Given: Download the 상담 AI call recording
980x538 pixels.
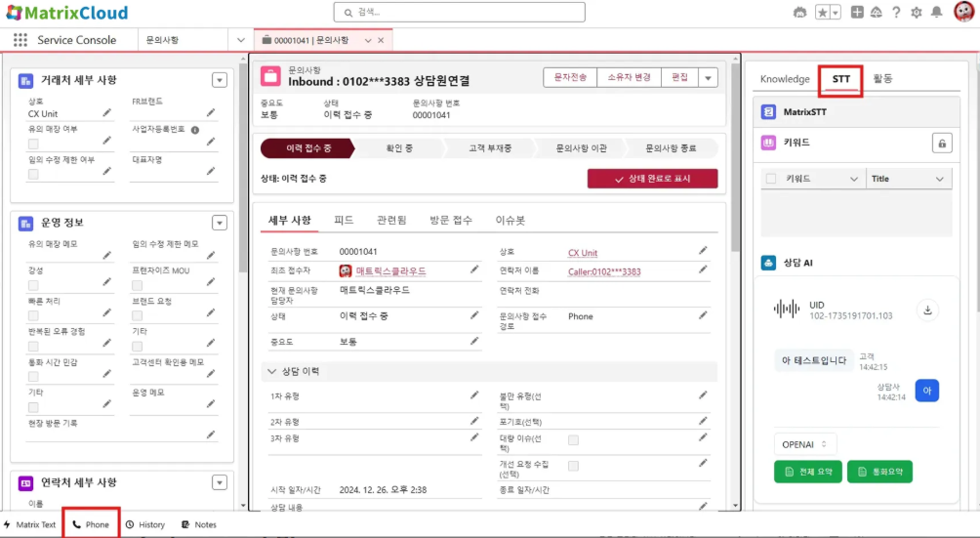Looking at the screenshot, I should tap(927, 310).
